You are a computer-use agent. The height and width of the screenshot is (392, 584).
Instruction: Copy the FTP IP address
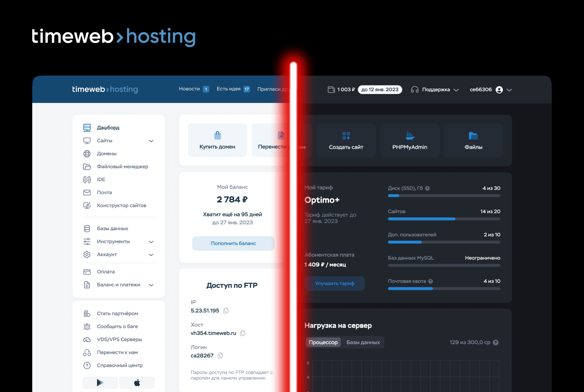tap(226, 310)
